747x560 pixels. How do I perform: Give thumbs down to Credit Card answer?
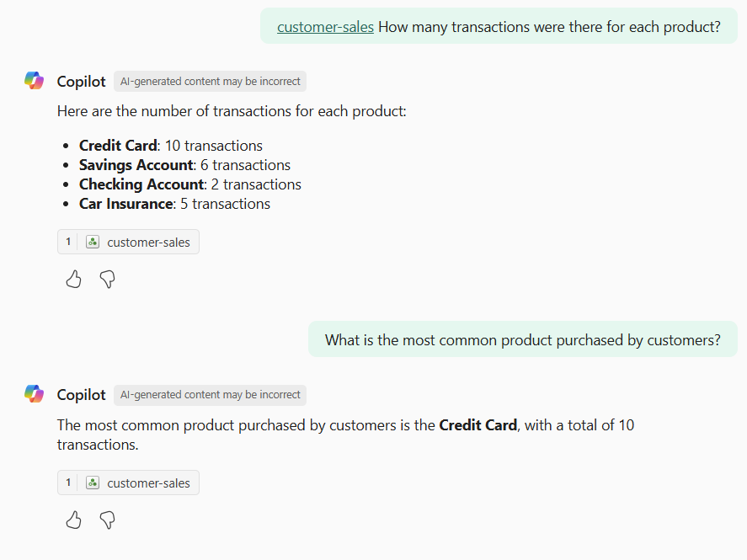(x=108, y=520)
